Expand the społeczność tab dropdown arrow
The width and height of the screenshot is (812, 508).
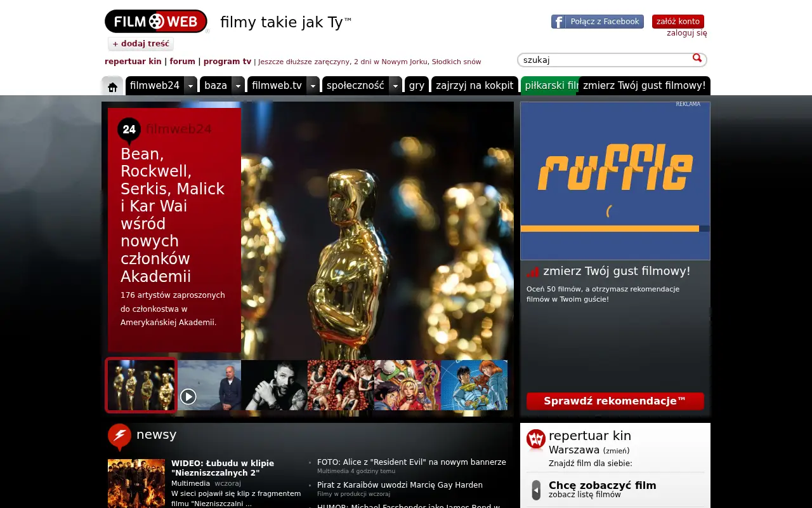click(395, 86)
